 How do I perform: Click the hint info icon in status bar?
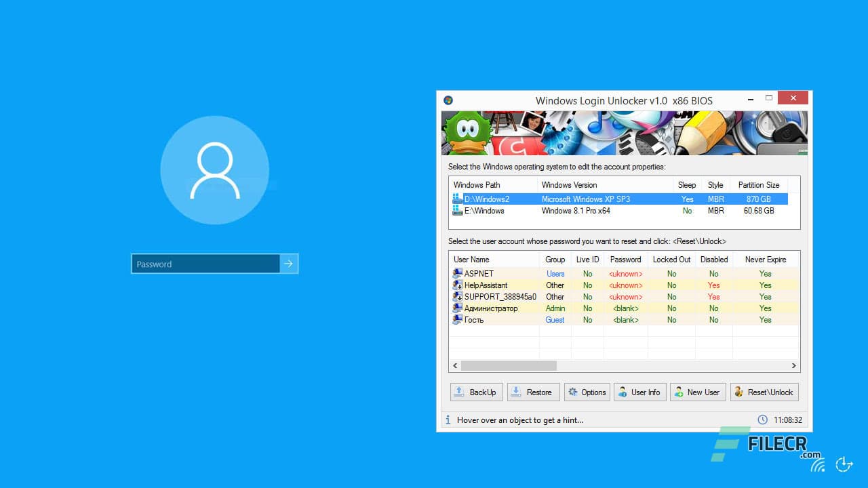(x=448, y=420)
